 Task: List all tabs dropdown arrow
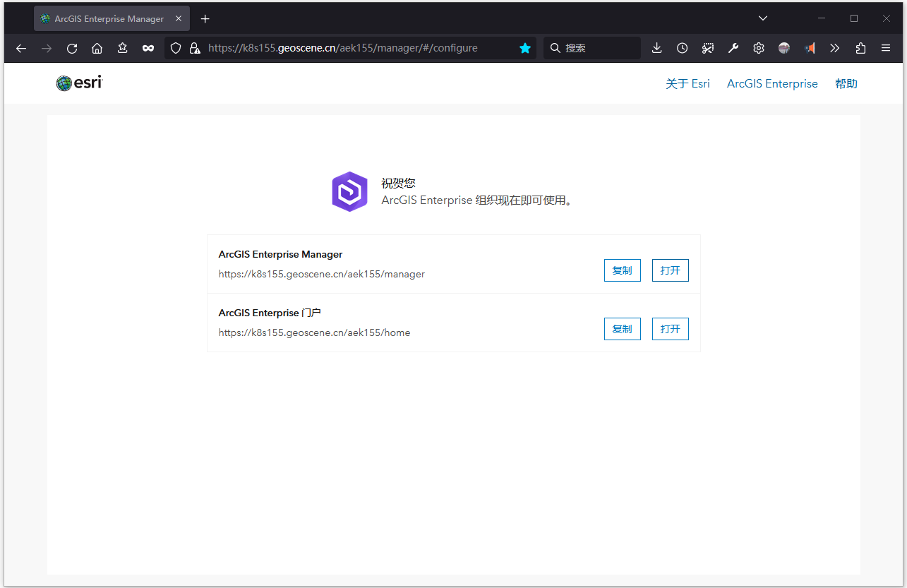pos(763,18)
